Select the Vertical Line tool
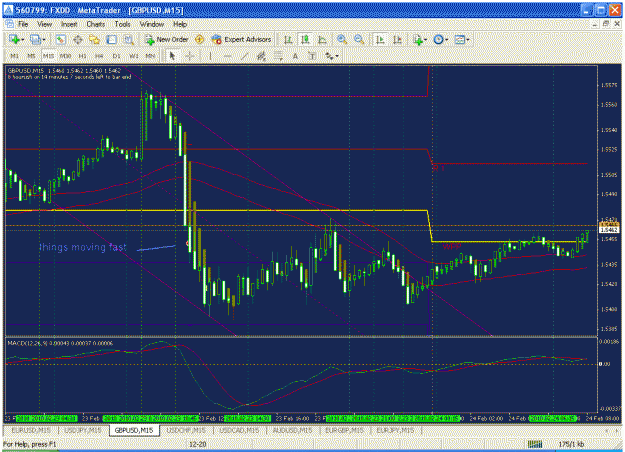 (210, 56)
